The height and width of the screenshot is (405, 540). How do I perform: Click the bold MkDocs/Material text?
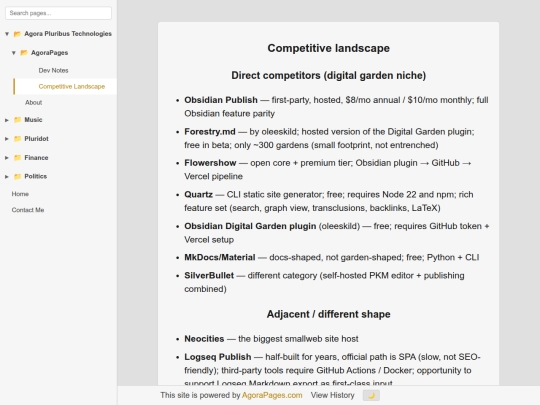(x=220, y=258)
